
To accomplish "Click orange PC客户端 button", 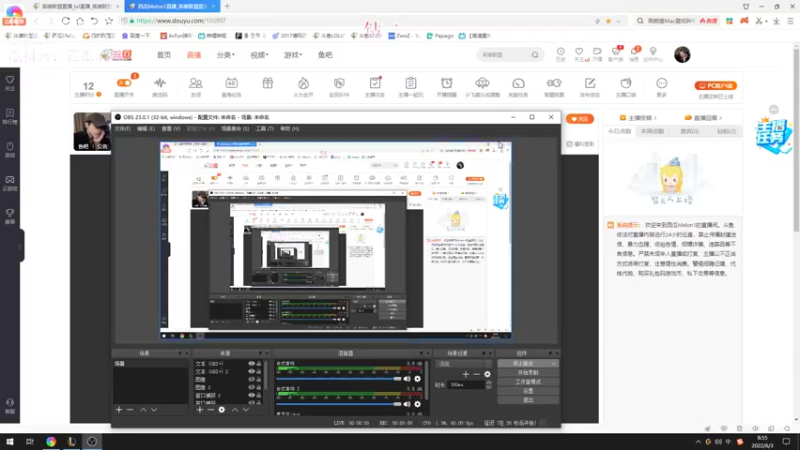I will pos(715,86).
